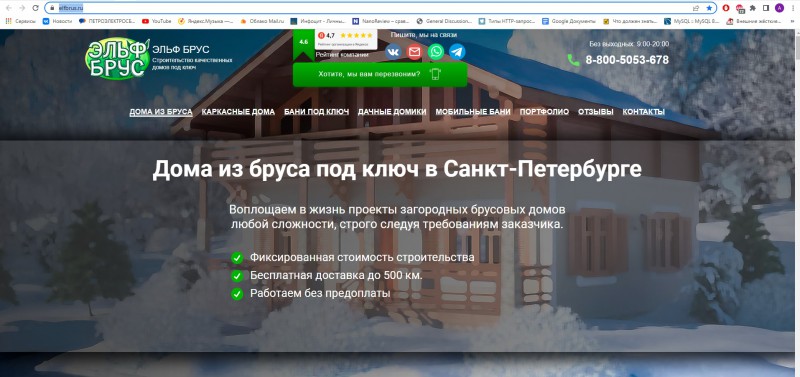Open the red Opera-style extension icon
800x377 pixels.
[726, 8]
